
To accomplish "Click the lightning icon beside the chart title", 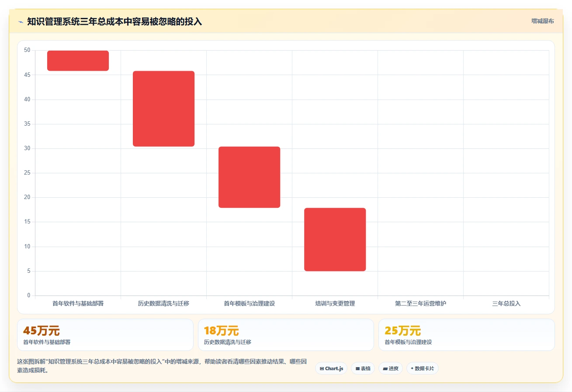I will point(21,22).
